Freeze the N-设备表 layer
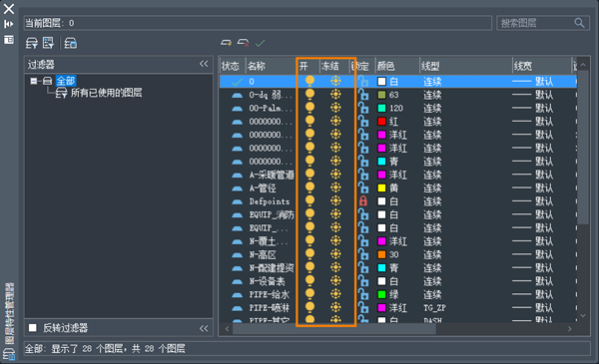Viewport: 599px width, 364px height. (x=335, y=281)
